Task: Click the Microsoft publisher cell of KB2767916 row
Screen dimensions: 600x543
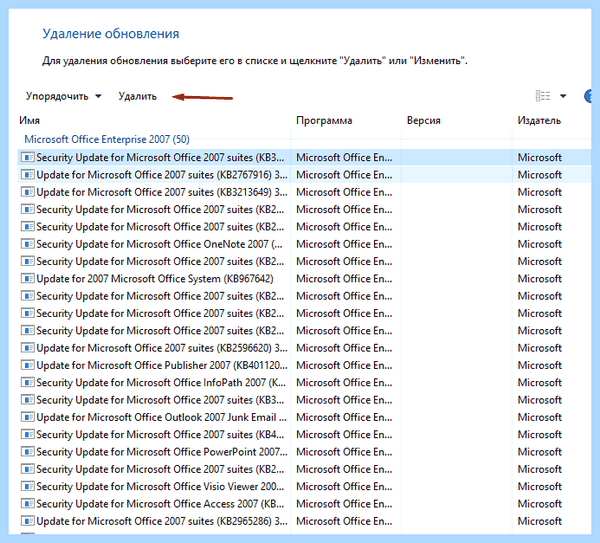Action: click(540, 175)
